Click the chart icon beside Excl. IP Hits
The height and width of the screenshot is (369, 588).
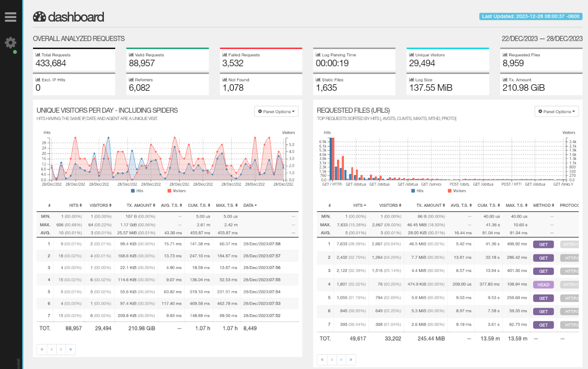tap(38, 79)
